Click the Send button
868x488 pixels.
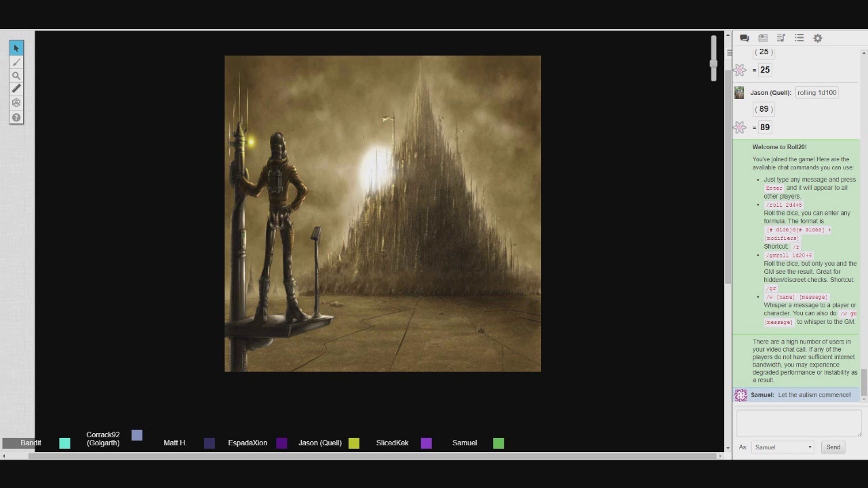833,447
